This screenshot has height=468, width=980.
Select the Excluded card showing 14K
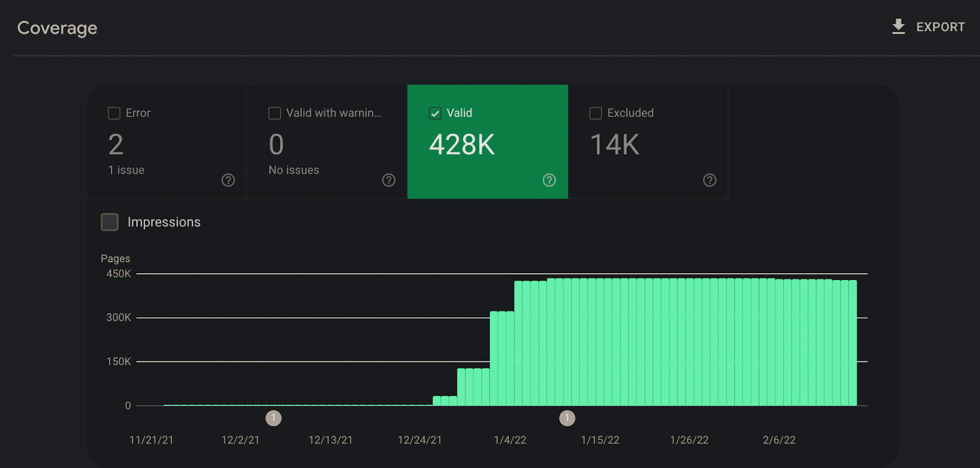(x=648, y=142)
